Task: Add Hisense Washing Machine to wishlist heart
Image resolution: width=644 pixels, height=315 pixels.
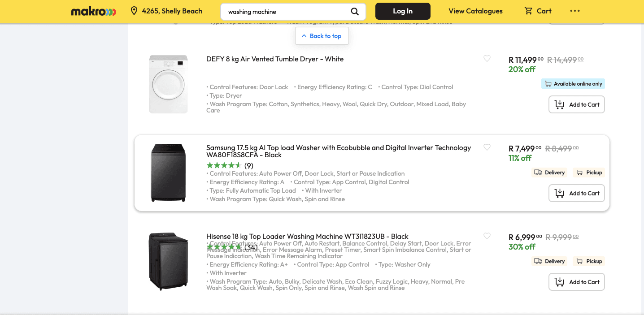Action: pyautogui.click(x=487, y=236)
